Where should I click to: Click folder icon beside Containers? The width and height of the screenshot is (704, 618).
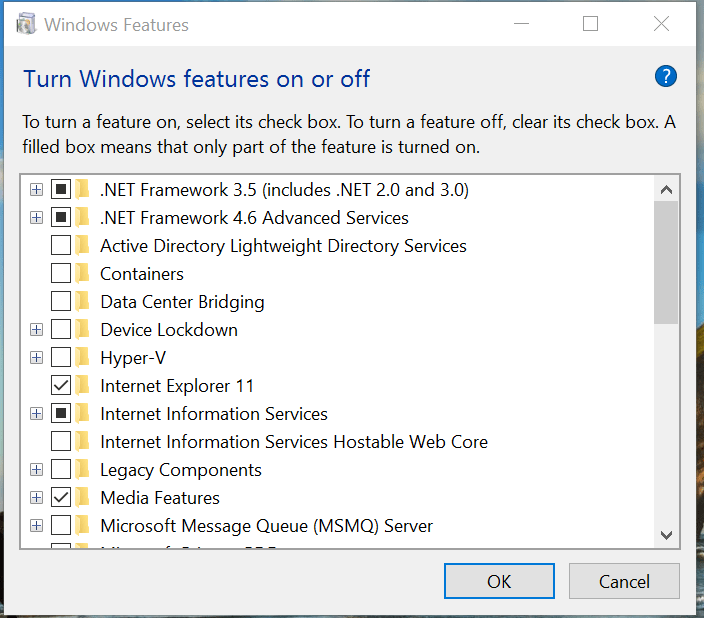point(83,274)
